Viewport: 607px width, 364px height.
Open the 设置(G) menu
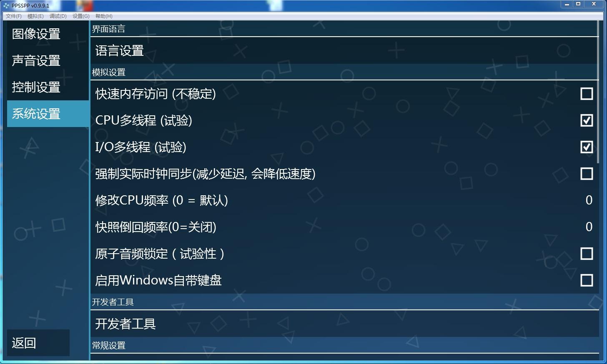[x=81, y=16]
